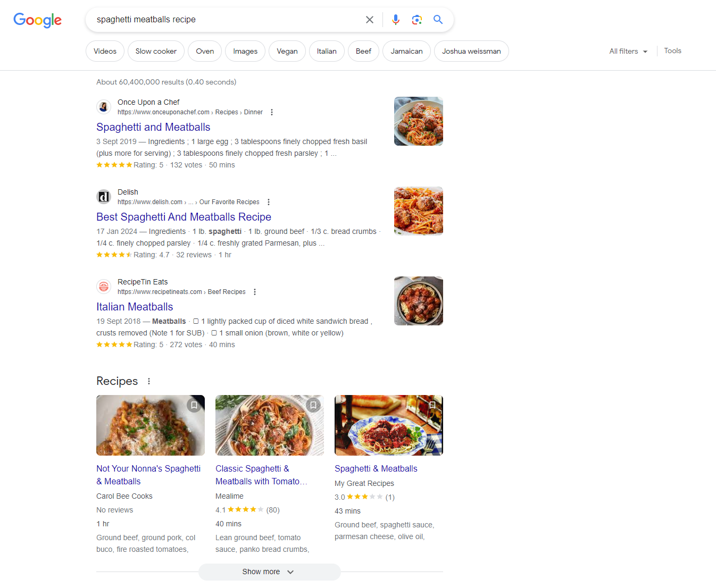Open Italian Meatballs result link
Image resolution: width=716 pixels, height=588 pixels.
pos(135,307)
